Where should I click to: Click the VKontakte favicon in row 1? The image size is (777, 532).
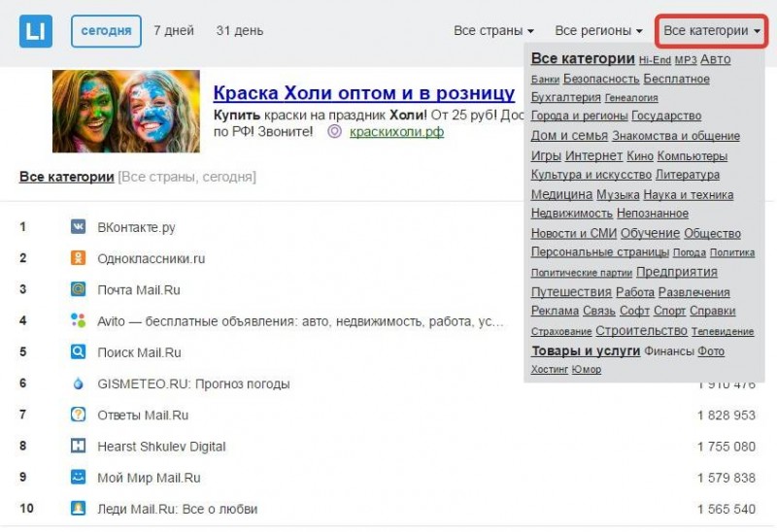click(78, 227)
